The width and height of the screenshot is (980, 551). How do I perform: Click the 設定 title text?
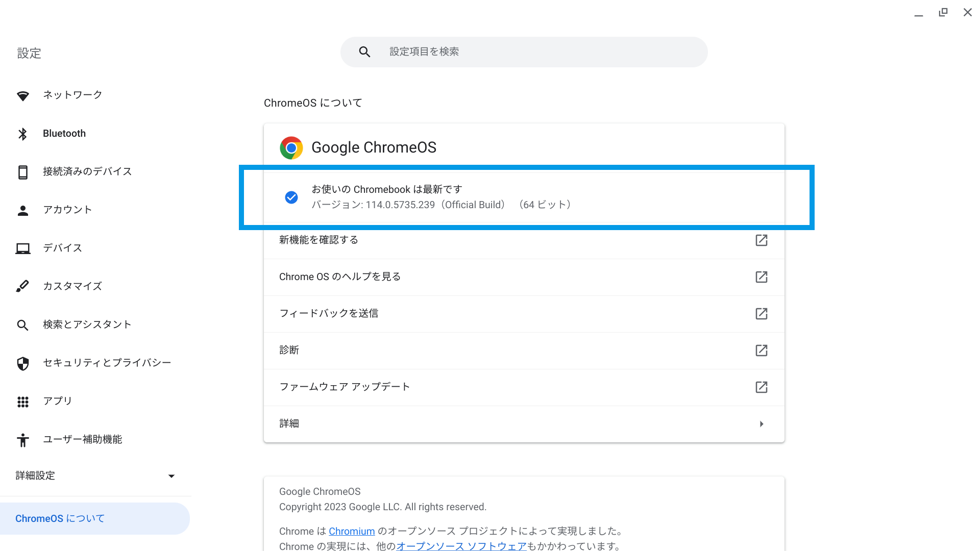pos(29,53)
